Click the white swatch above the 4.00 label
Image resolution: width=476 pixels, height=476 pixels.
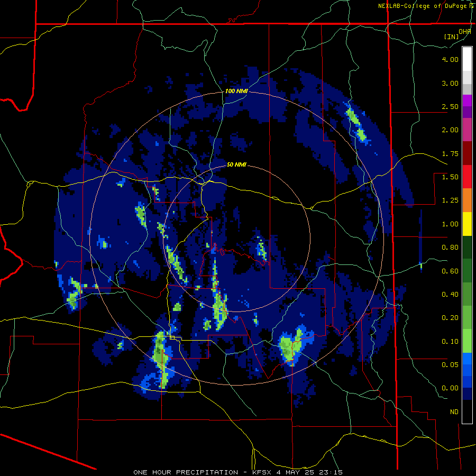[467, 59]
